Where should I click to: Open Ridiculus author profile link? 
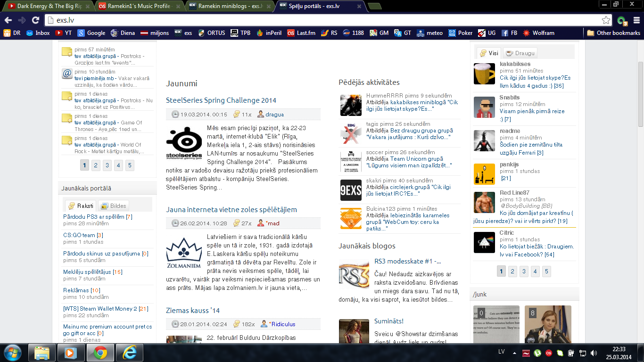tap(283, 324)
